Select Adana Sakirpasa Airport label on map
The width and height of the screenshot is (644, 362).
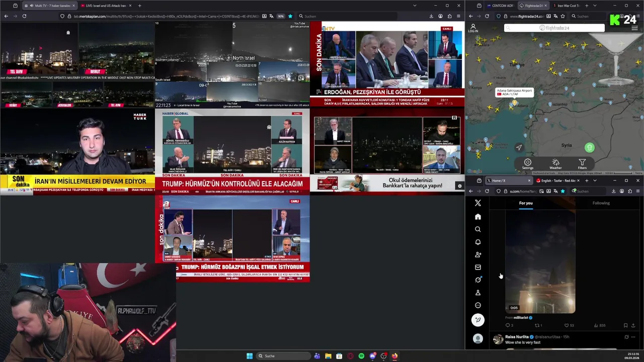[514, 92]
